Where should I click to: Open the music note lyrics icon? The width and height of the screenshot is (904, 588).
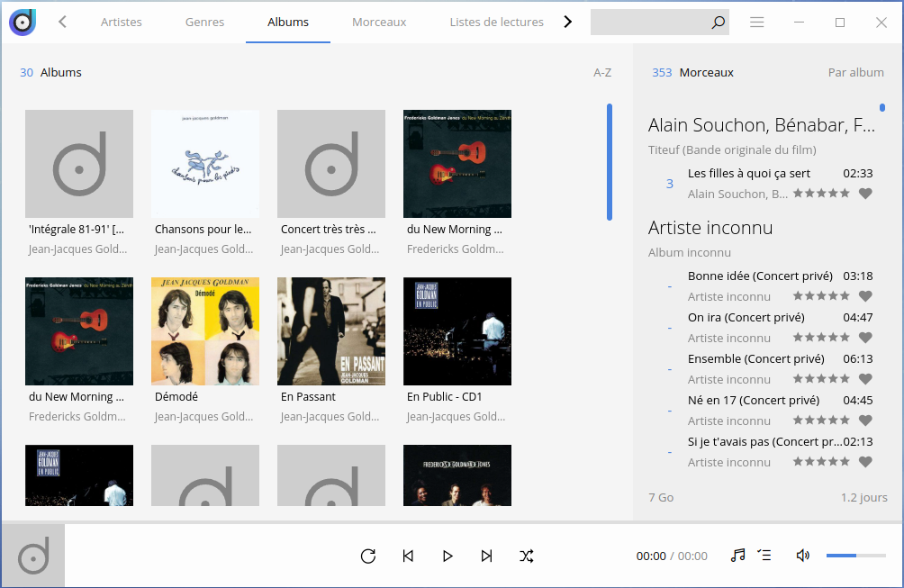737,556
